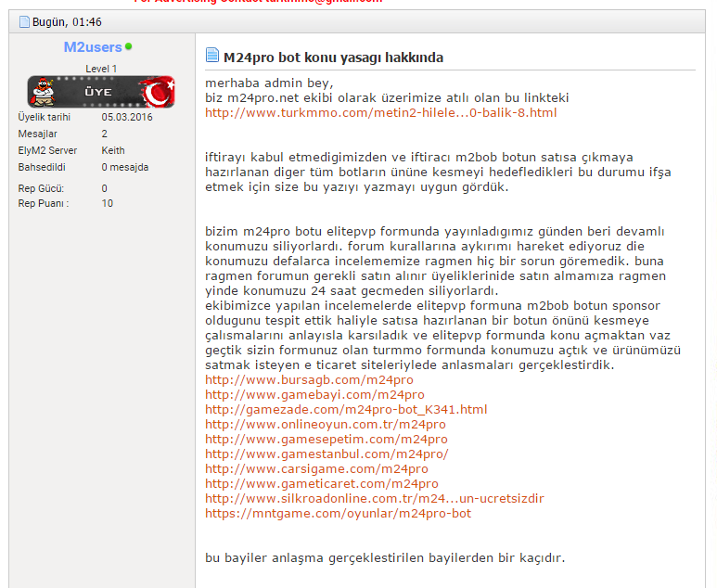The image size is (717, 588).
Task: Click the ÜYE member rank badge
Action: [101, 92]
